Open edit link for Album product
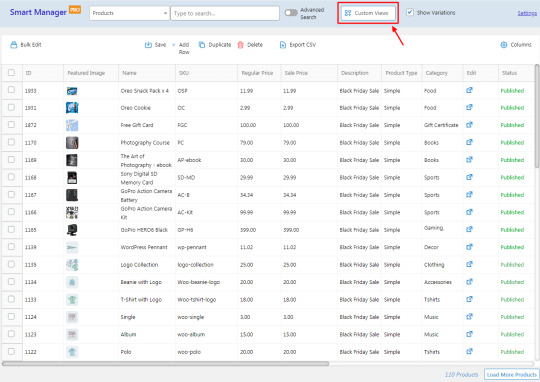The height and width of the screenshot is (382, 540). click(469, 334)
